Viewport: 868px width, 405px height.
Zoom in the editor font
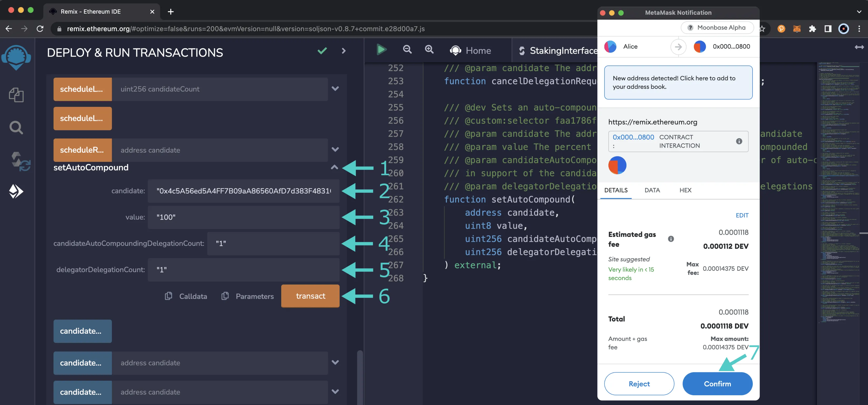click(429, 49)
